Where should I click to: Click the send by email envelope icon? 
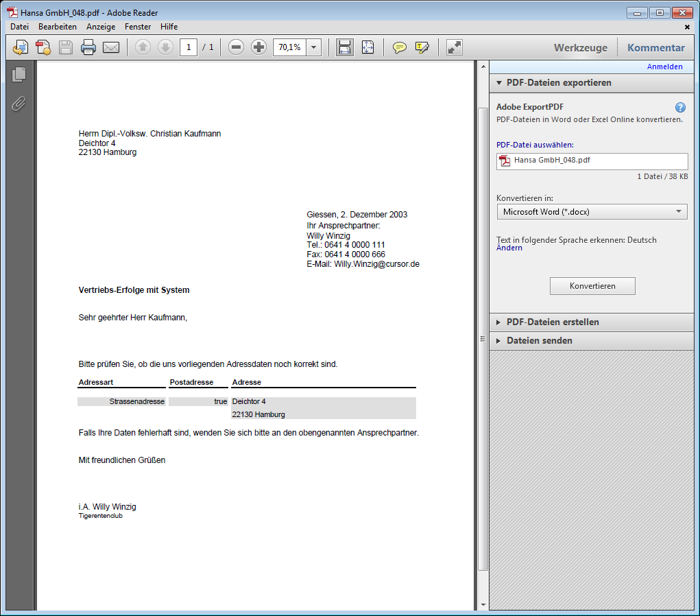[111, 47]
